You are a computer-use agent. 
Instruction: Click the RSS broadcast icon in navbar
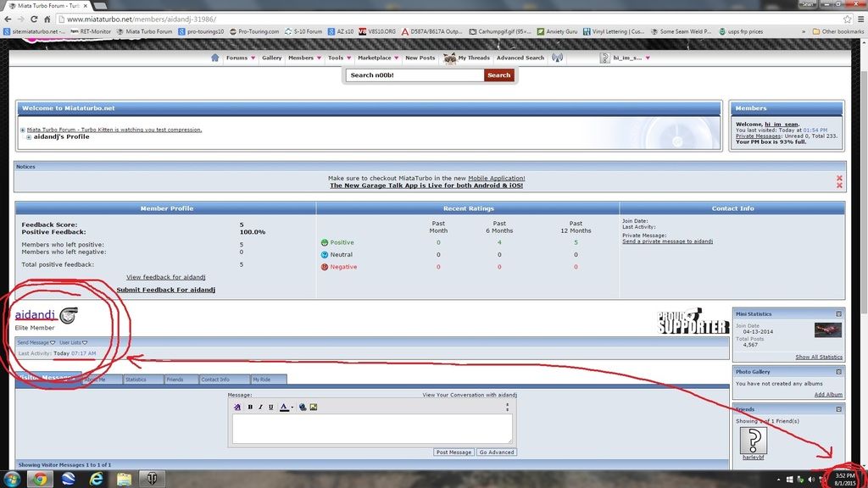click(x=558, y=58)
